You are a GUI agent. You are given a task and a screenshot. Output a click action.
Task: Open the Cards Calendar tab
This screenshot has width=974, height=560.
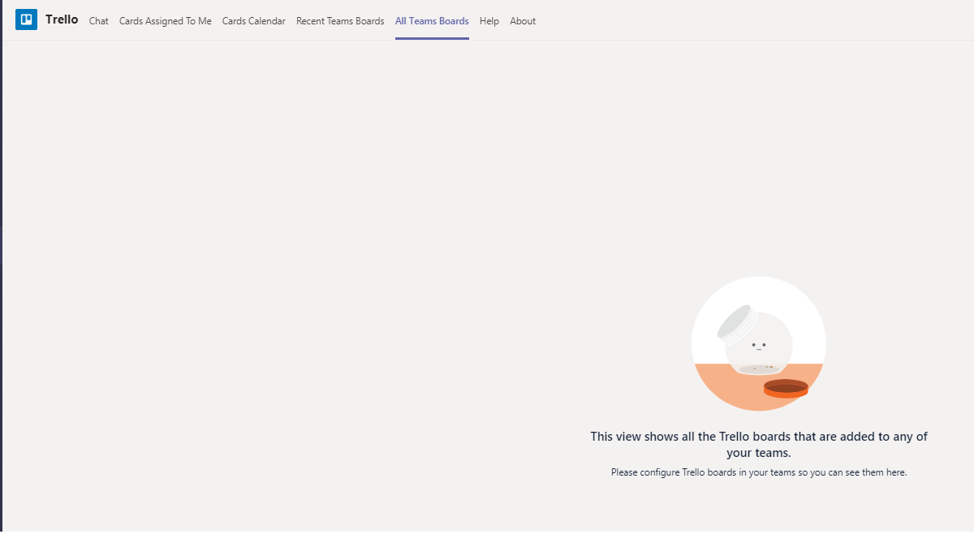(x=254, y=21)
